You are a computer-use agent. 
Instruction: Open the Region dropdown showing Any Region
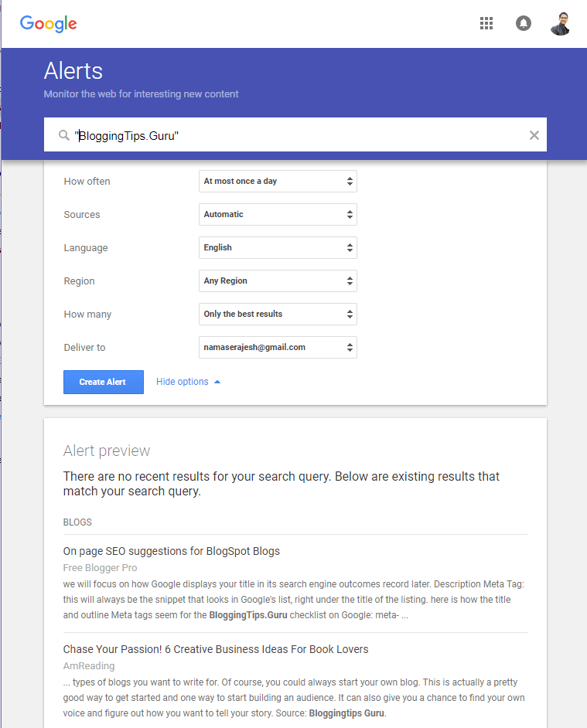click(278, 281)
